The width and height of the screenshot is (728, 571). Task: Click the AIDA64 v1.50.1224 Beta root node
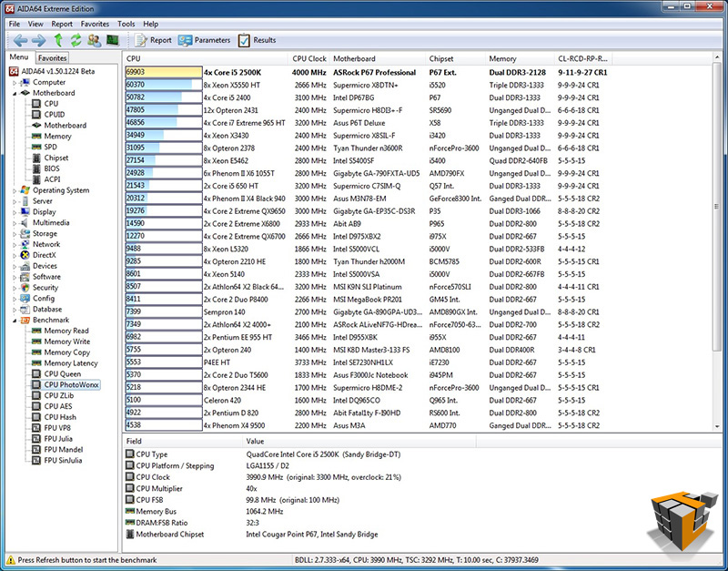[x=58, y=72]
